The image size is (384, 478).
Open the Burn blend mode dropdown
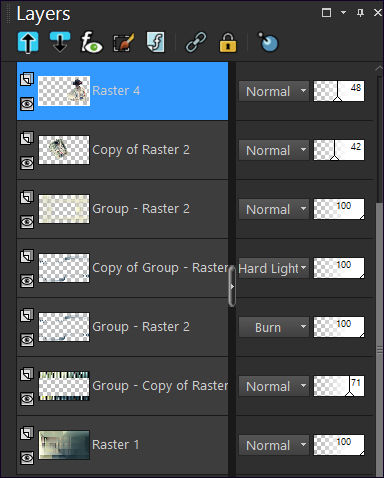coord(274,327)
